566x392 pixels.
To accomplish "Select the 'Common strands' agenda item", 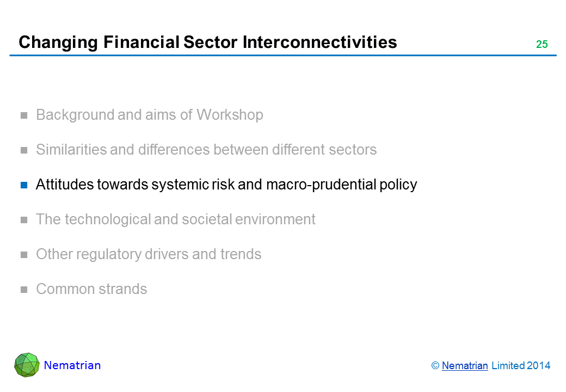I will pos(91,289).
